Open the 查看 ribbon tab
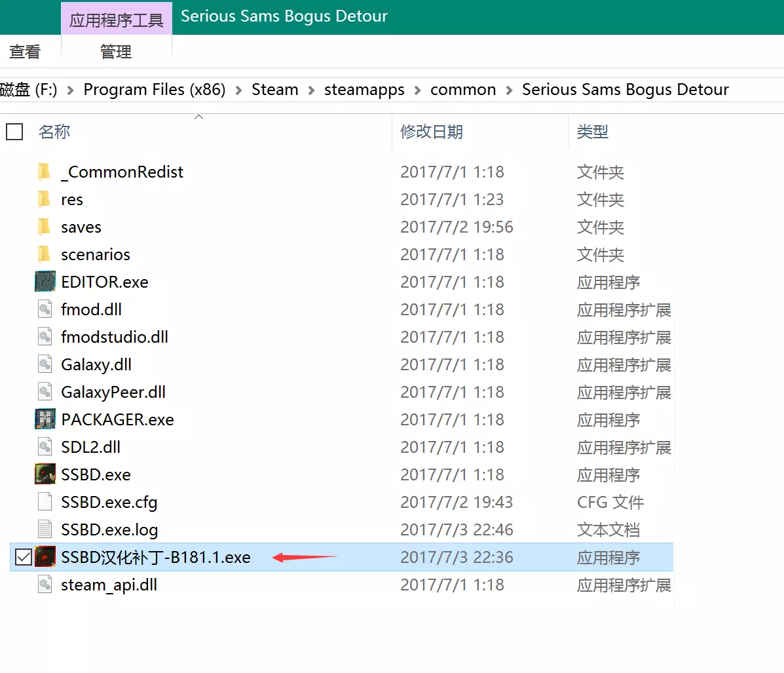The height and width of the screenshot is (673, 784). pyautogui.click(x=25, y=51)
